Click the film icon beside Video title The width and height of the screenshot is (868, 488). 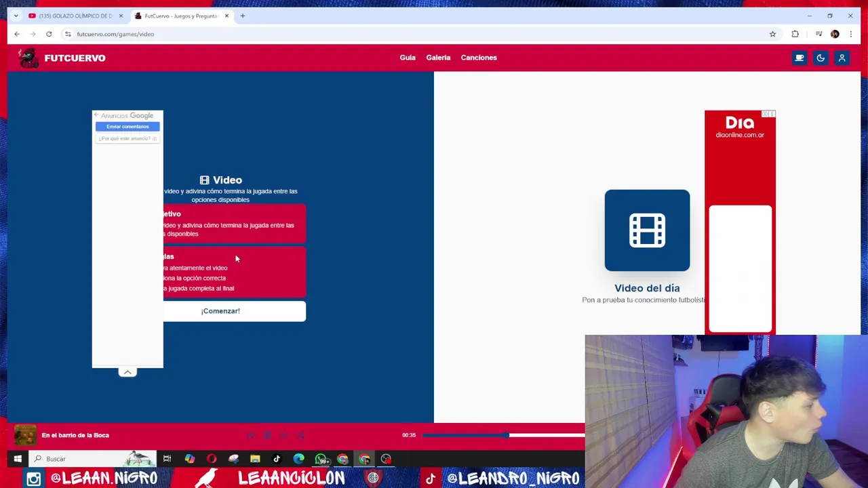(x=205, y=180)
